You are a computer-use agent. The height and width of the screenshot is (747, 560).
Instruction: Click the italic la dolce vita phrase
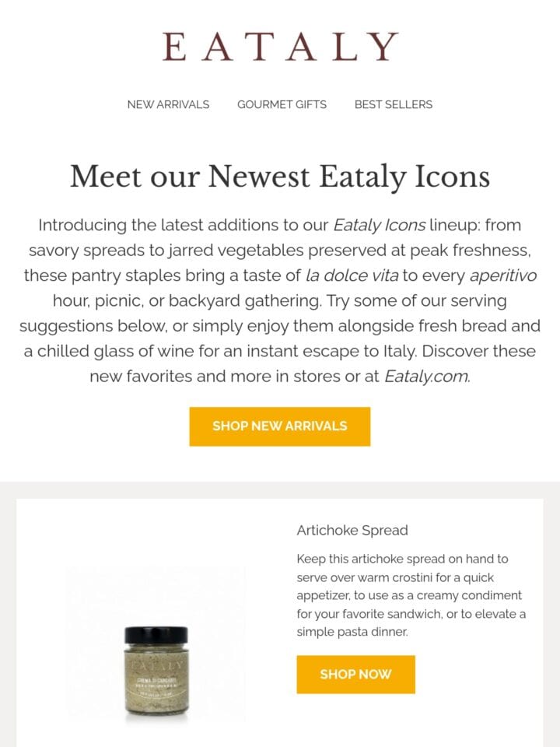click(352, 275)
